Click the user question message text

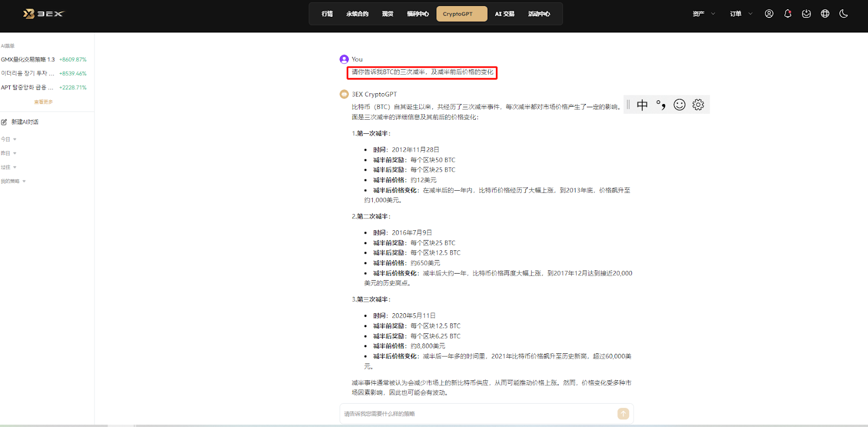coord(423,72)
